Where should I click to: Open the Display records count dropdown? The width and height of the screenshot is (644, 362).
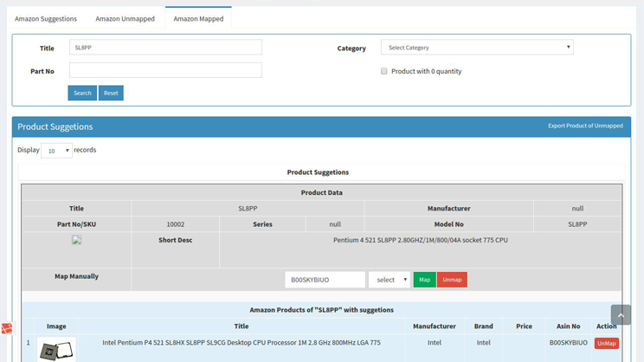point(56,151)
